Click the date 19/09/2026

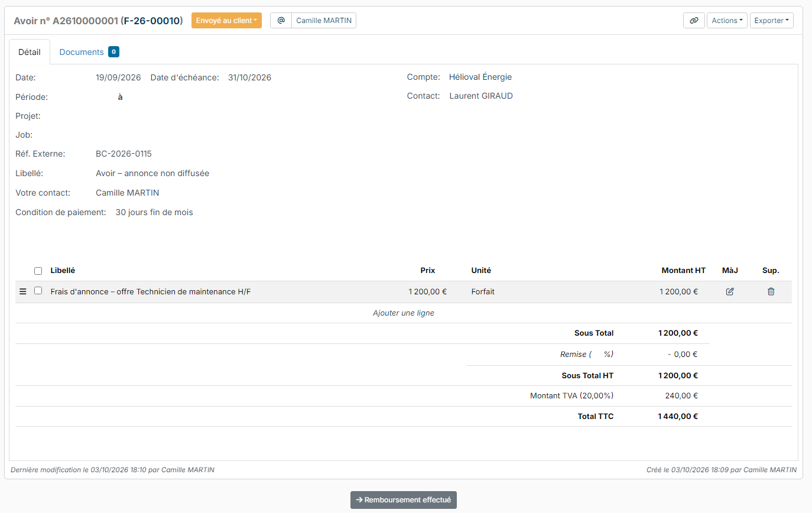click(118, 77)
